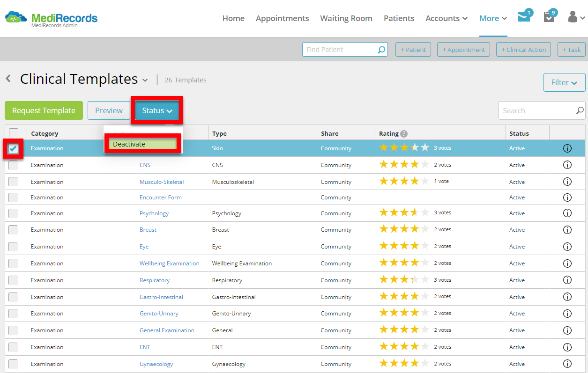Screen dimensions: 588x373
Task: Click the MediRecords logo
Action: (x=52, y=19)
